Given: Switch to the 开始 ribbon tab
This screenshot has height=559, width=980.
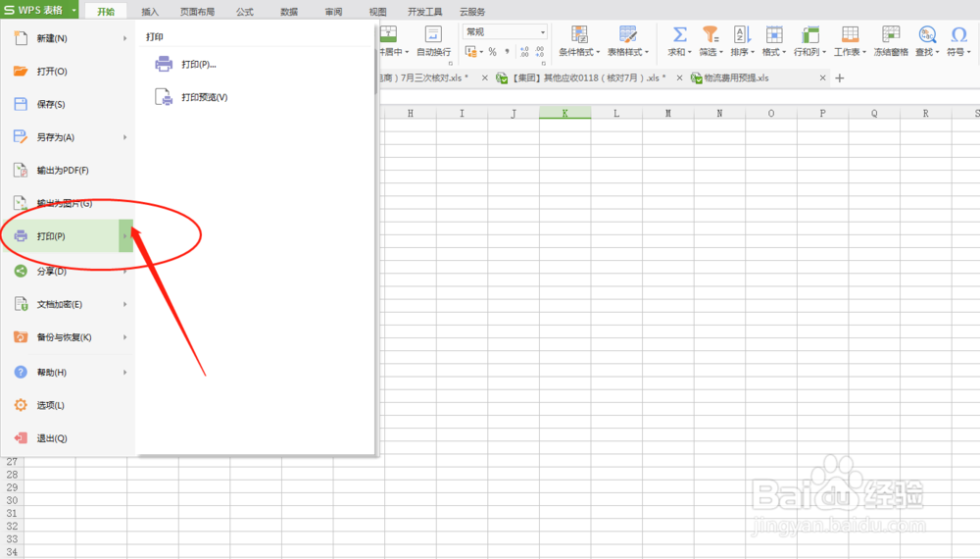Looking at the screenshot, I should (106, 11).
